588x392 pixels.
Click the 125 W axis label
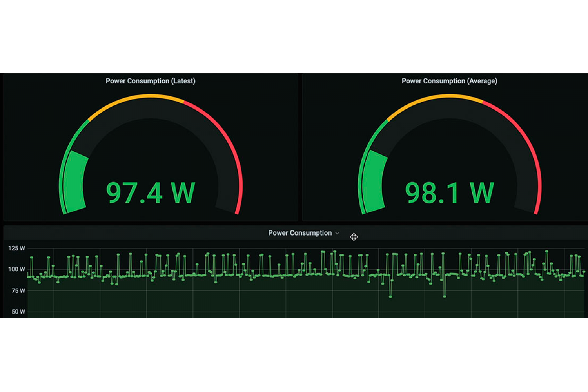pyautogui.click(x=16, y=248)
